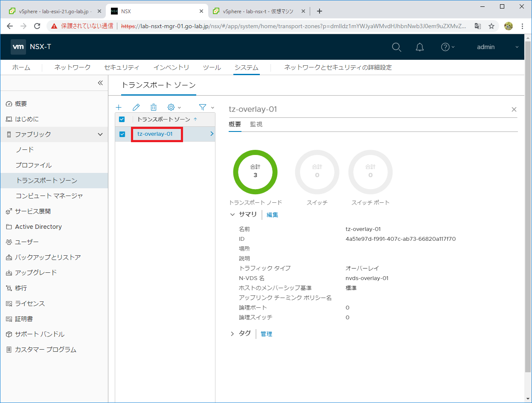The height and width of the screenshot is (403, 532).
Task: Select the システム menu
Action: pyautogui.click(x=246, y=67)
